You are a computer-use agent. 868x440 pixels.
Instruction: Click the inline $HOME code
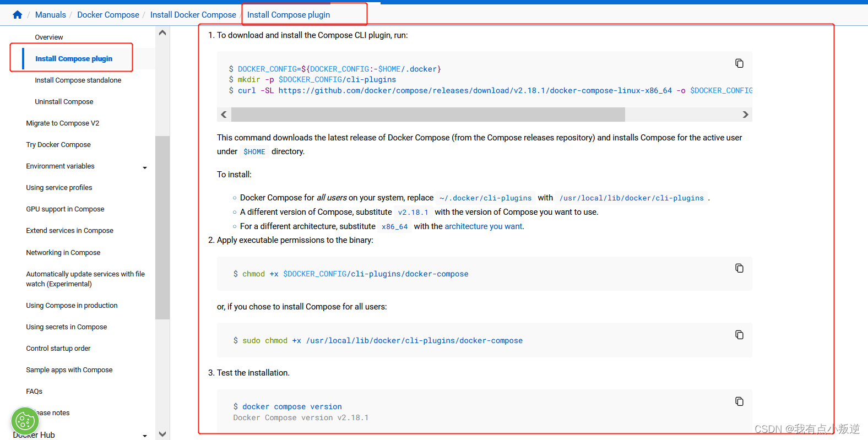[x=254, y=152]
